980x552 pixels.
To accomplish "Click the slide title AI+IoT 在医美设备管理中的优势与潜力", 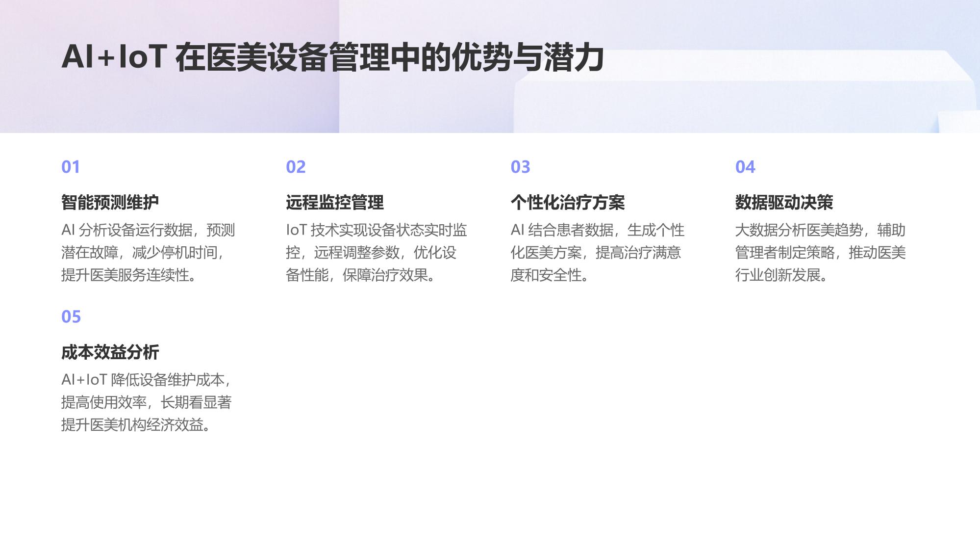I will coord(332,57).
